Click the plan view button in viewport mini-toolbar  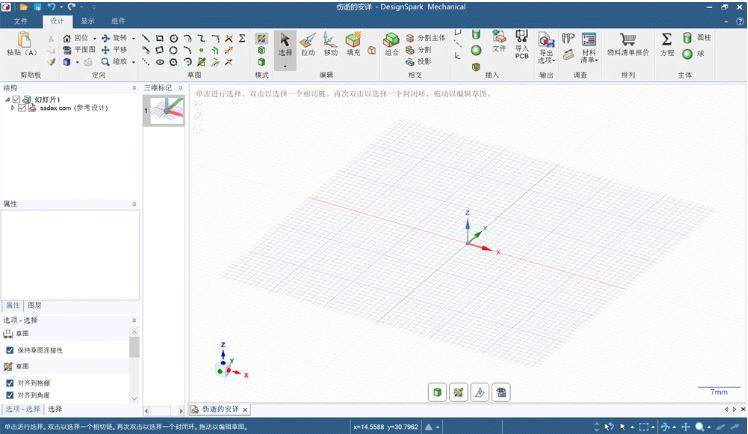point(501,393)
